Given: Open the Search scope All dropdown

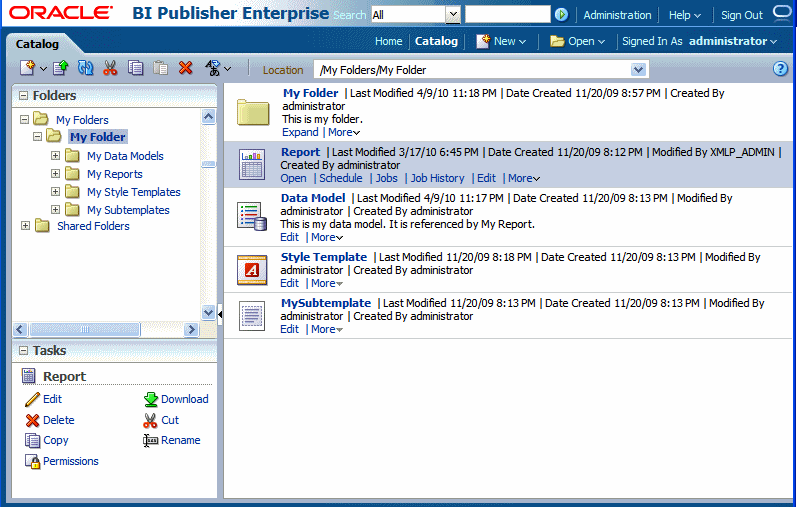Looking at the screenshot, I should 452,15.
